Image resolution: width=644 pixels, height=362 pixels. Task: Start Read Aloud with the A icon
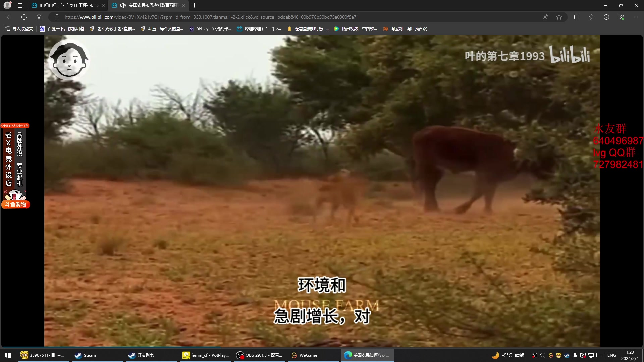(x=546, y=17)
